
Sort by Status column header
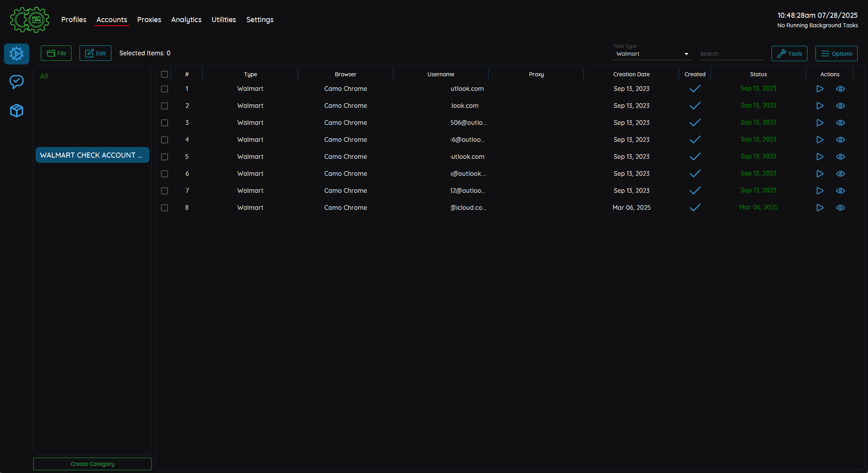[x=758, y=74]
